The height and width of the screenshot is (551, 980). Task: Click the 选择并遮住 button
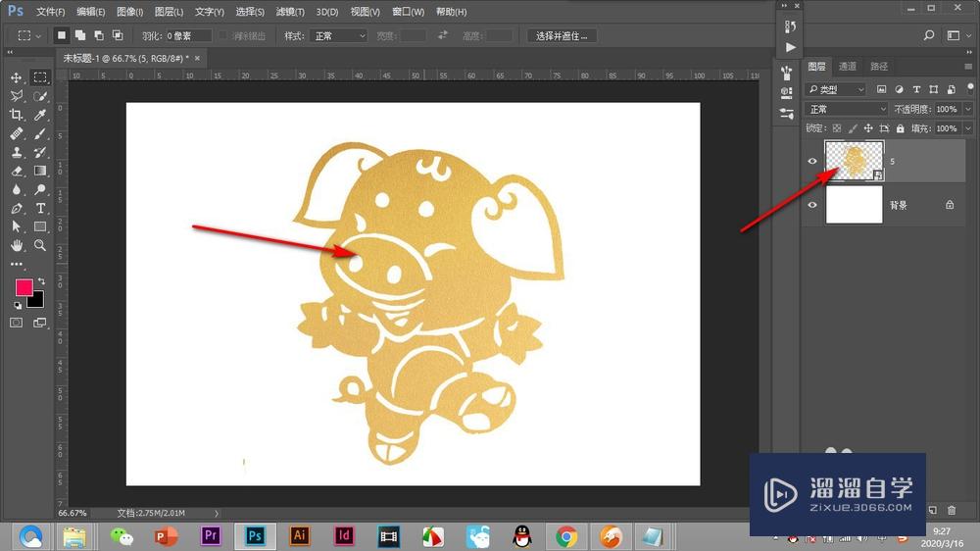coord(562,36)
